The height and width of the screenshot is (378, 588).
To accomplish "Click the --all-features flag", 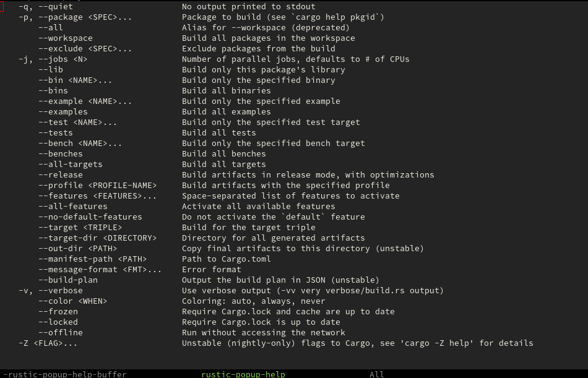I will point(72,207).
